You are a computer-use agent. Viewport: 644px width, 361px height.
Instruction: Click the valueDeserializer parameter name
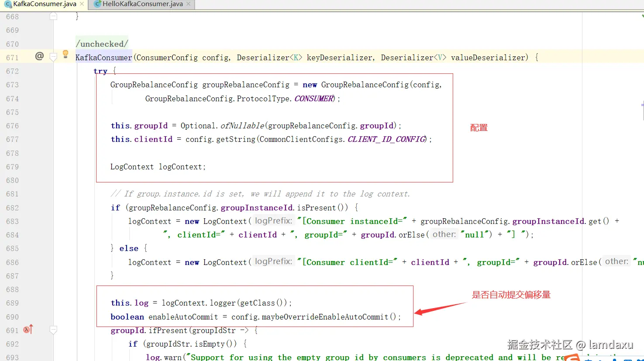point(488,58)
